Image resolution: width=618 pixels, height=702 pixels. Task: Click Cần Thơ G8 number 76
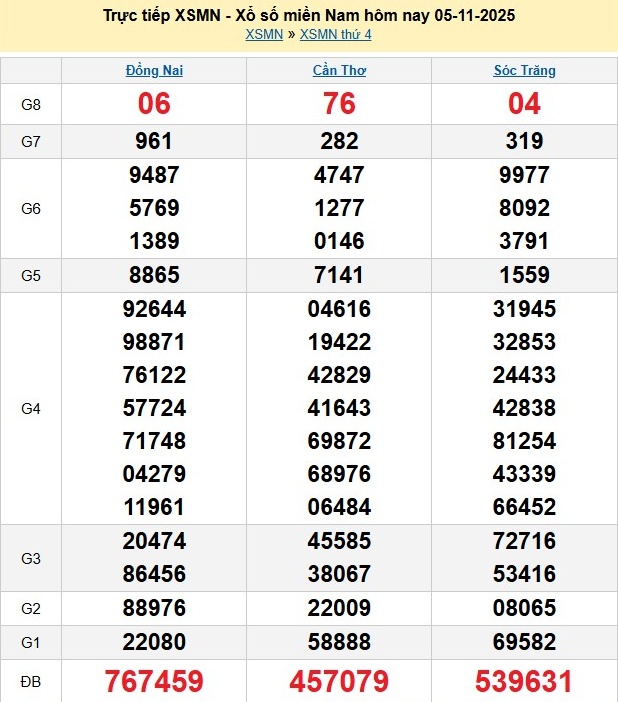pos(339,104)
